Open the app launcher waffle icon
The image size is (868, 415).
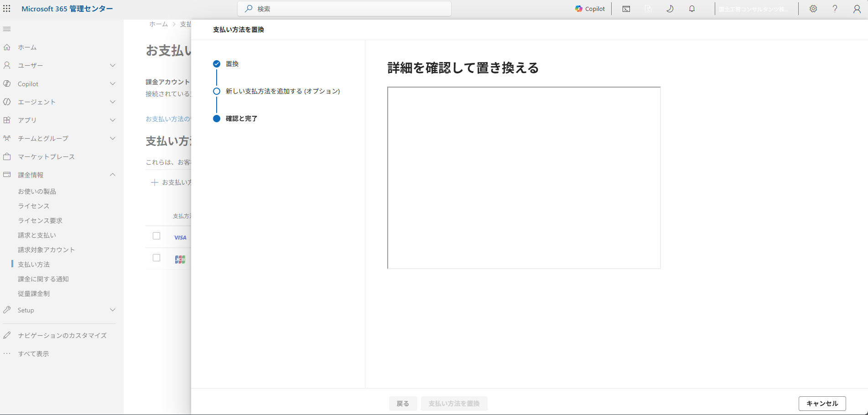point(7,9)
